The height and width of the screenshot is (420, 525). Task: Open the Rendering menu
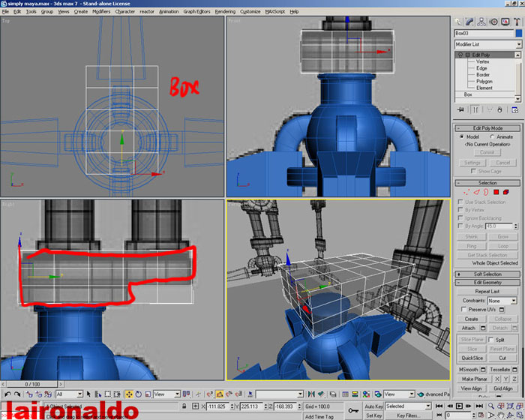click(x=225, y=12)
